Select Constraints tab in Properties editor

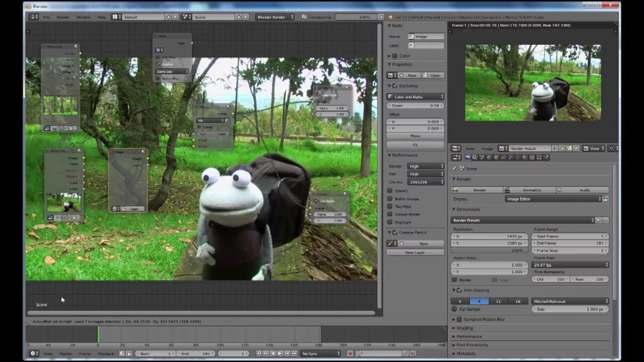click(503, 157)
